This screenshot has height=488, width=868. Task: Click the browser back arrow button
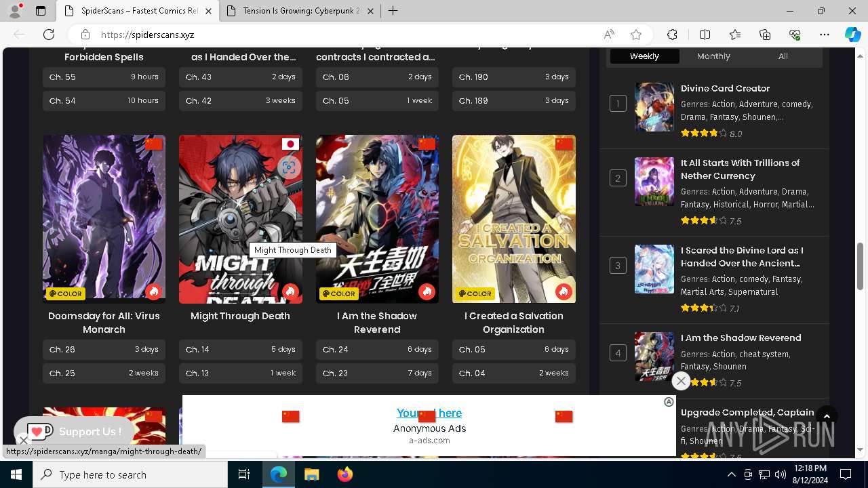19,35
